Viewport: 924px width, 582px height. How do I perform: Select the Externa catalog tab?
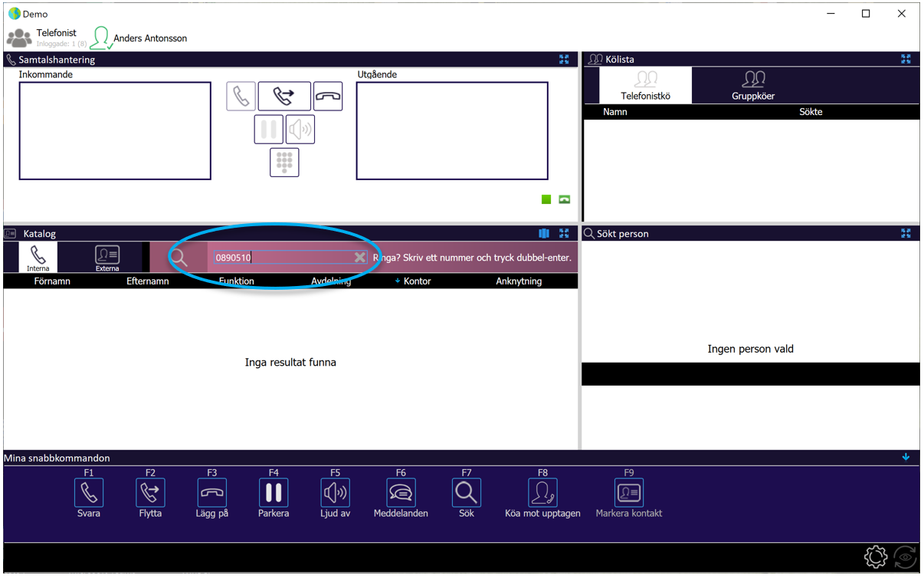click(x=107, y=258)
